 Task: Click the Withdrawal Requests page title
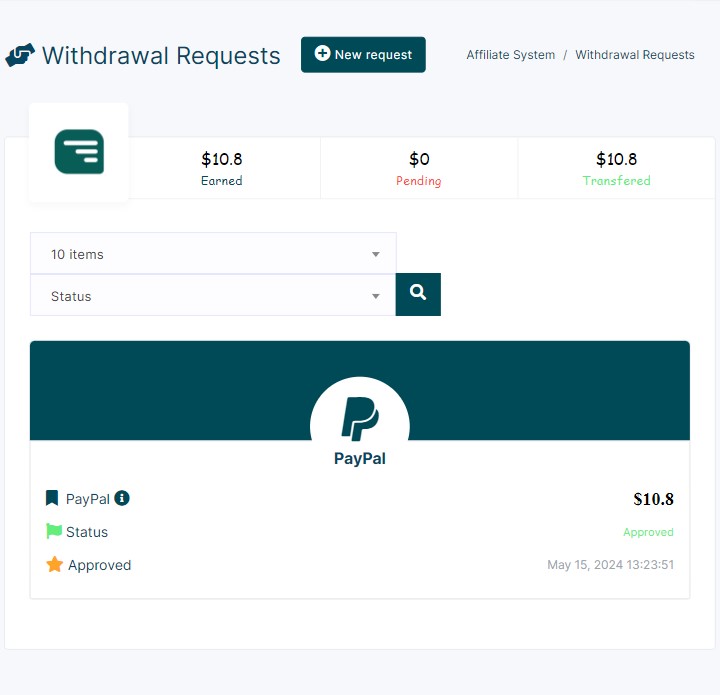point(161,56)
